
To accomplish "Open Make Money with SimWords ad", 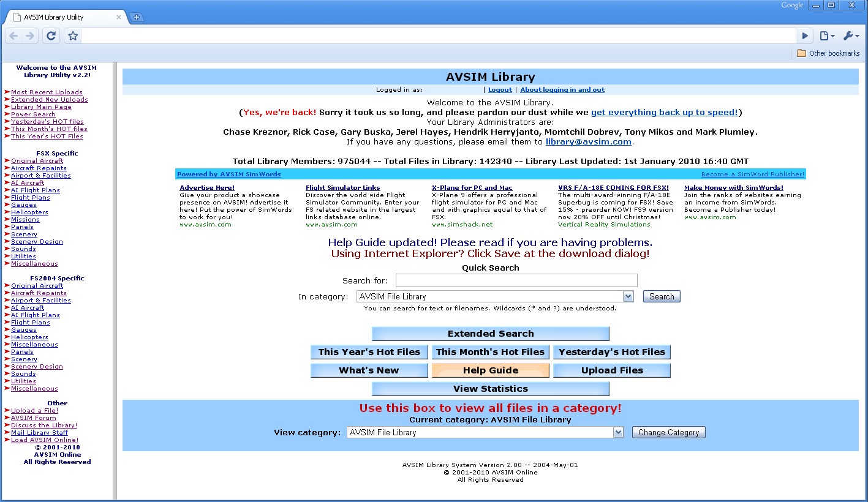I will [x=734, y=188].
